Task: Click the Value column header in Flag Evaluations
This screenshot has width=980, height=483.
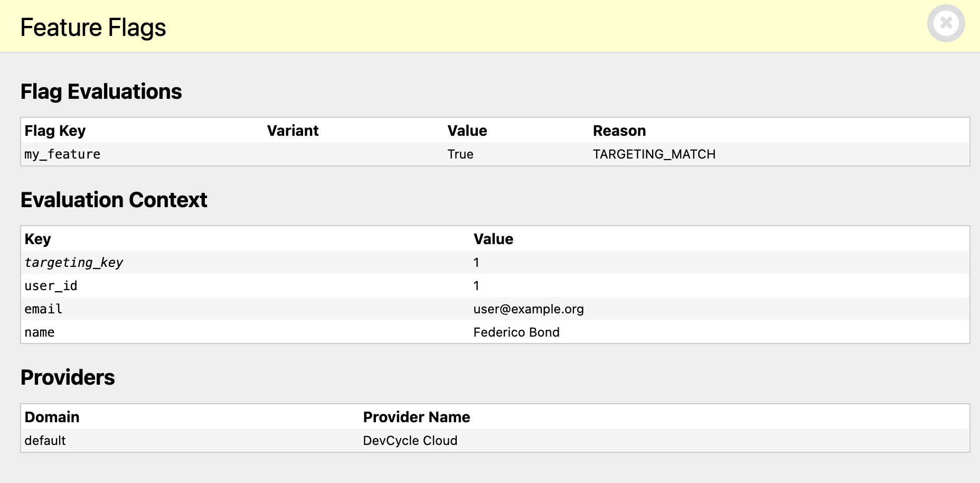Action: tap(467, 131)
